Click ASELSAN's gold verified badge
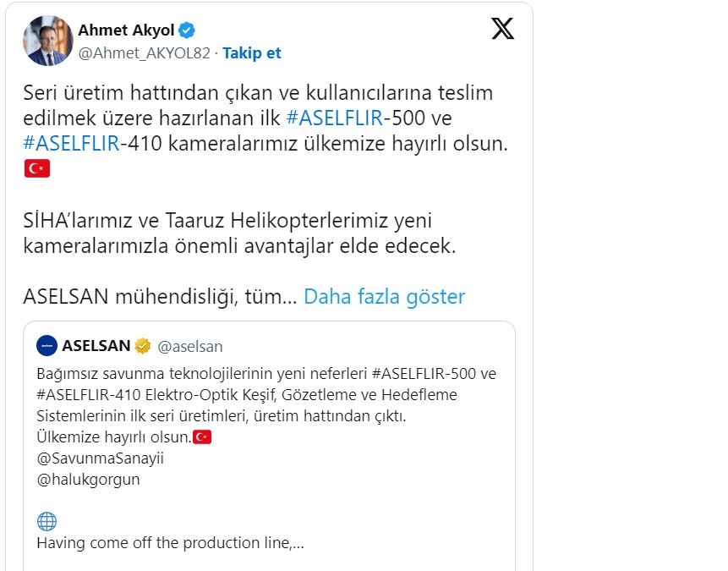The image size is (728, 571). pos(144,346)
